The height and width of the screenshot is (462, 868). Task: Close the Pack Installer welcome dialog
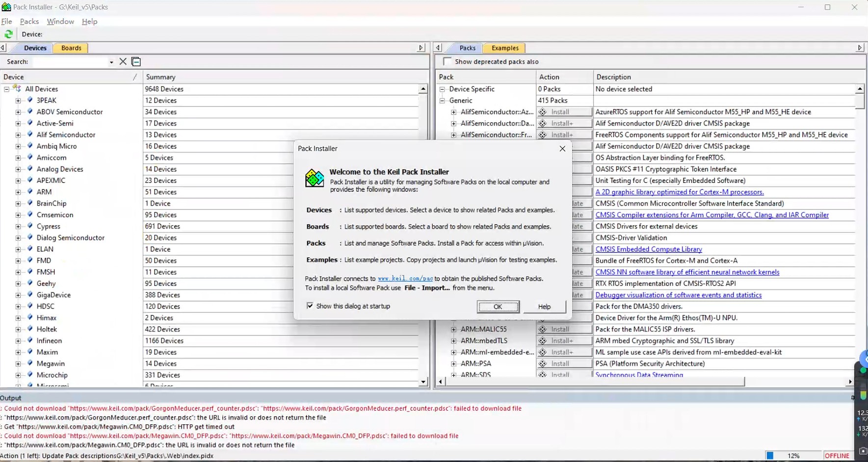(x=562, y=149)
